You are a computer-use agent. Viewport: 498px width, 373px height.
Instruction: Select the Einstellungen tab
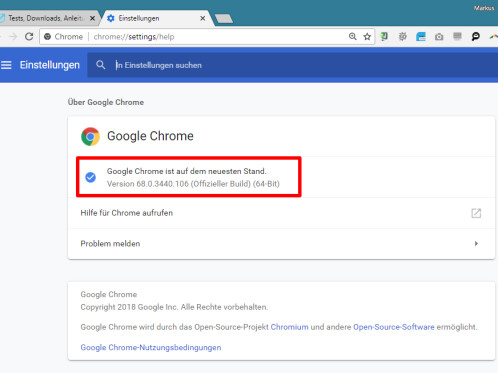point(157,18)
